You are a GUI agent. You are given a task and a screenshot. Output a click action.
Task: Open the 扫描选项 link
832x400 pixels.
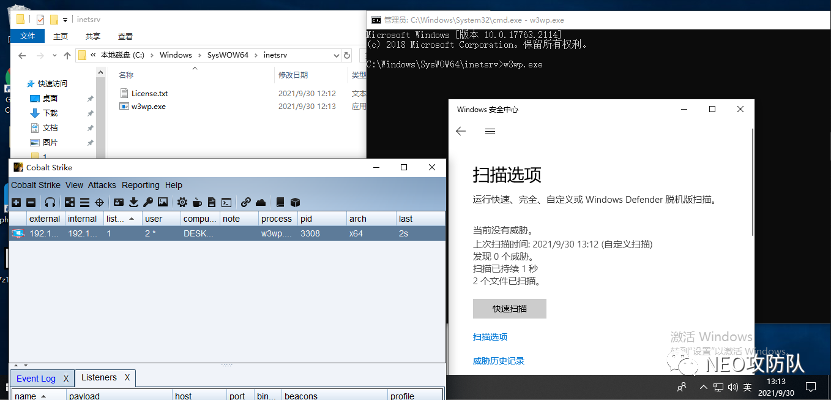pyautogui.click(x=490, y=337)
